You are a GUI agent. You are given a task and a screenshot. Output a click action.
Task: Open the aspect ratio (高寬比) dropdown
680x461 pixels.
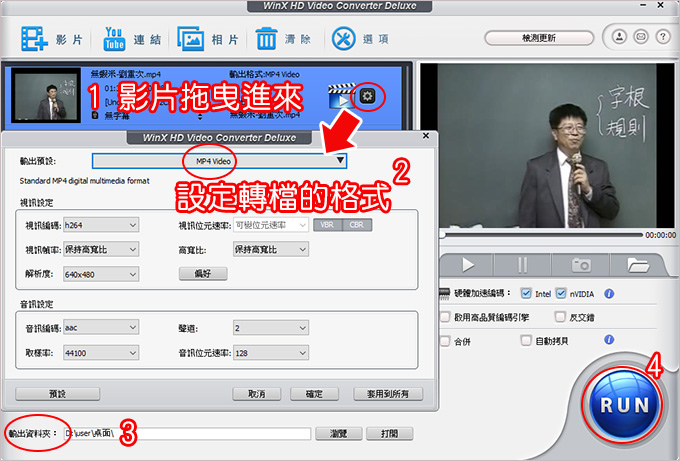271,249
